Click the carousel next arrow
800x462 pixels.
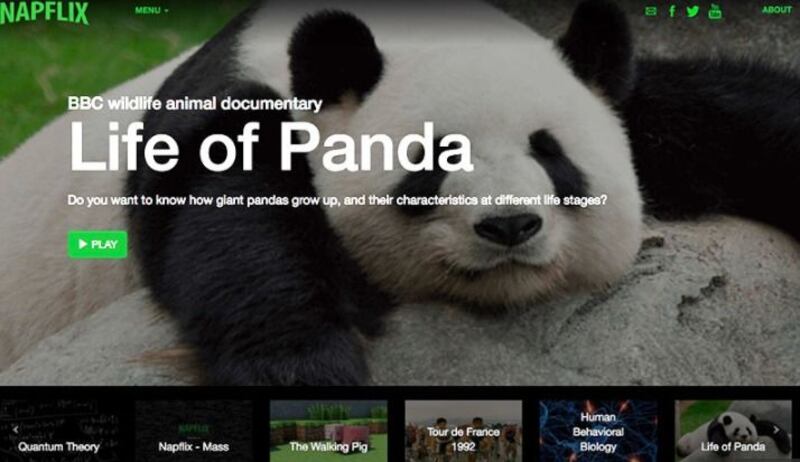tap(776, 429)
